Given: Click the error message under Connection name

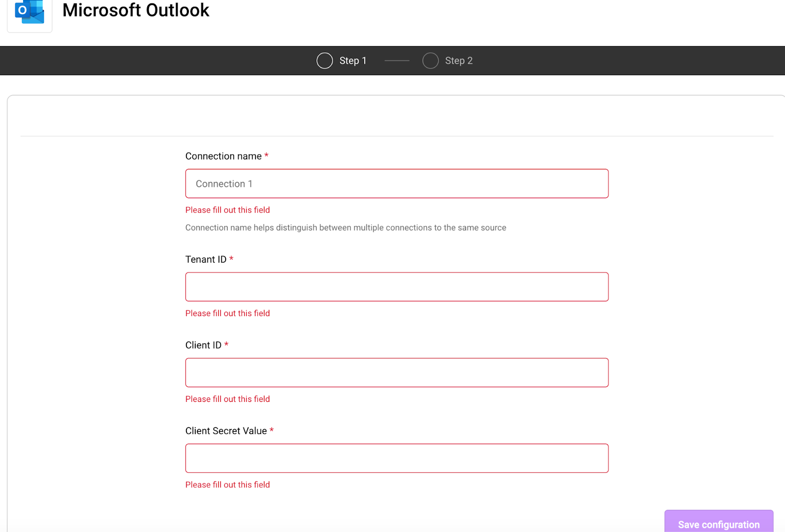Looking at the screenshot, I should (x=228, y=210).
